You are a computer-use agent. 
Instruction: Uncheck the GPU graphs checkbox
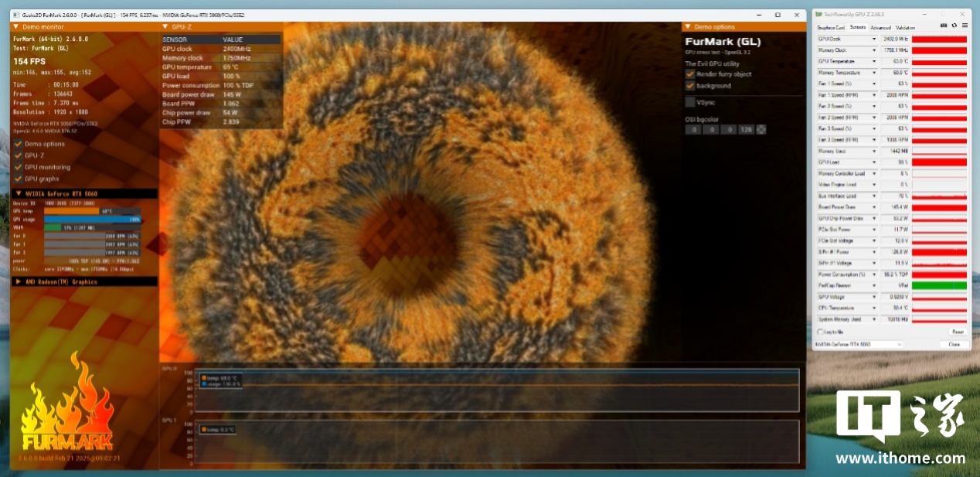click(x=19, y=179)
